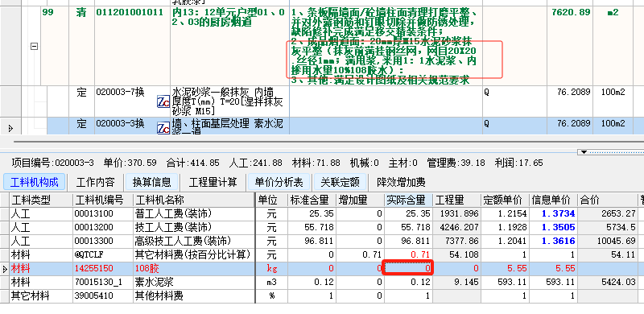Open the 关联定额 tab
Image resolution: width=644 pixels, height=314 pixels.
point(340,182)
